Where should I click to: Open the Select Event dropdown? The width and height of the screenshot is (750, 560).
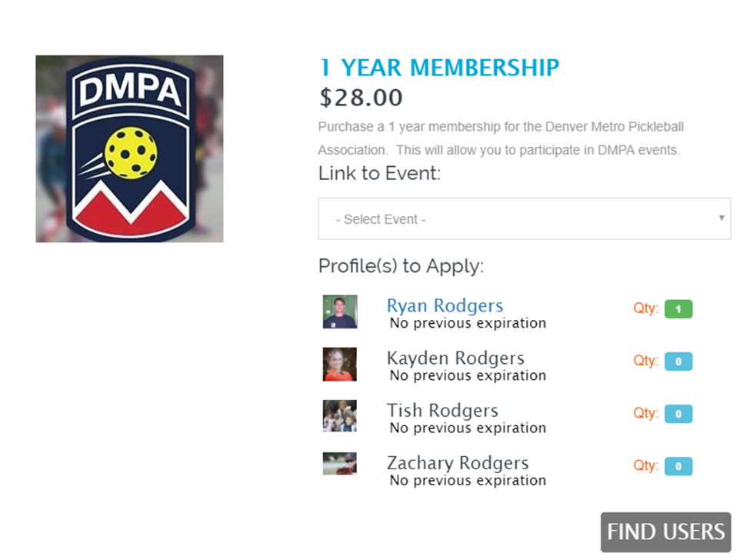(525, 218)
